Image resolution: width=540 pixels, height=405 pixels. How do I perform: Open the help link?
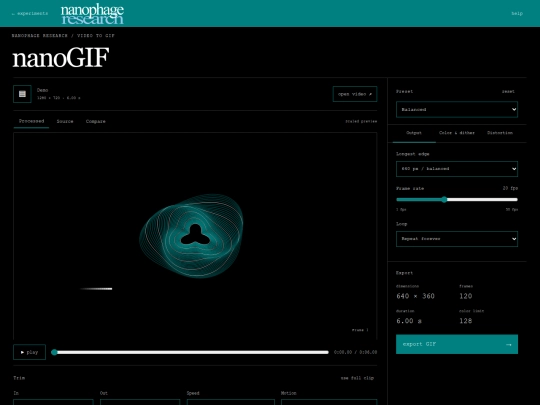[x=517, y=13]
